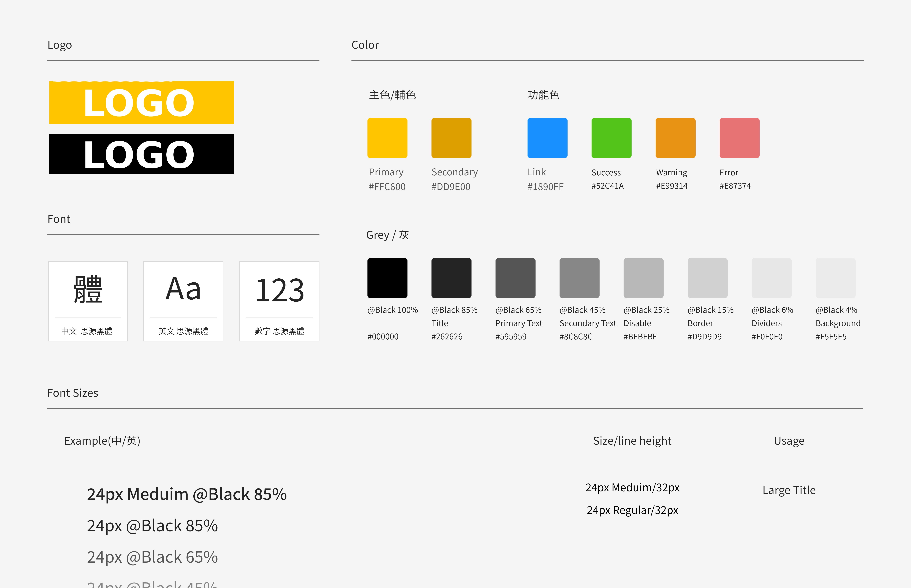
Task: Click the @Black 85% Title swatch
Action: (451, 278)
